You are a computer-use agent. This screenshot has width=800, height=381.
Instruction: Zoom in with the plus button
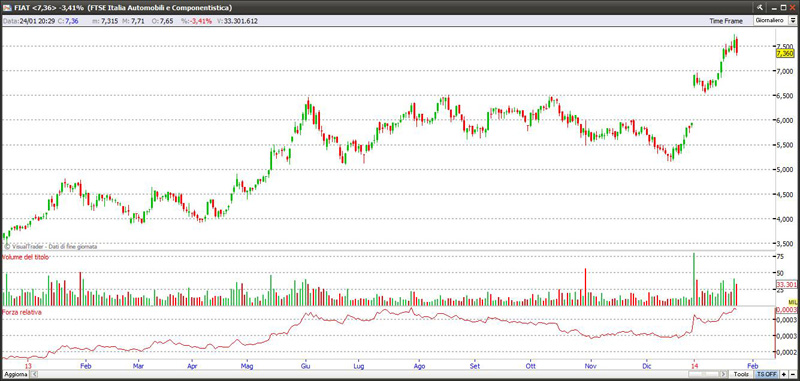(784, 374)
